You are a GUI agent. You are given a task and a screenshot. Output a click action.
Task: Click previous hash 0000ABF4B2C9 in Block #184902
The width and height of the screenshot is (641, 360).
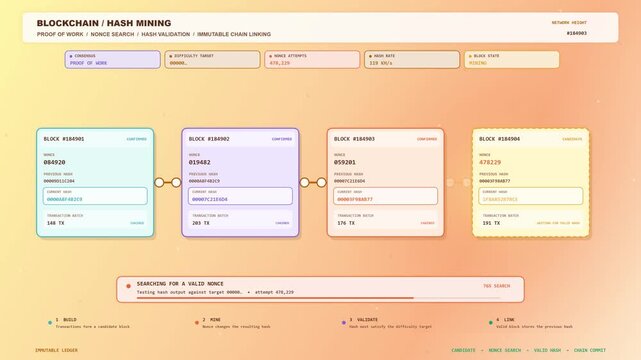pos(204,181)
